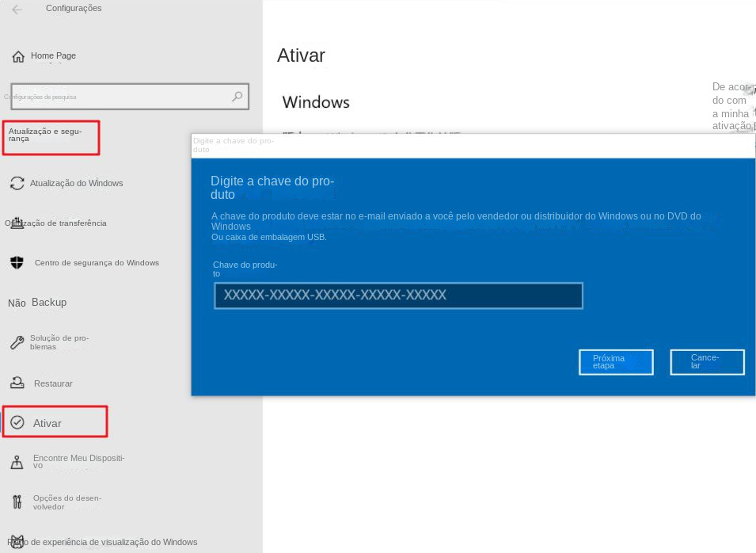Click the back arrow next to Configurações
The image size is (756, 553).
click(x=17, y=10)
